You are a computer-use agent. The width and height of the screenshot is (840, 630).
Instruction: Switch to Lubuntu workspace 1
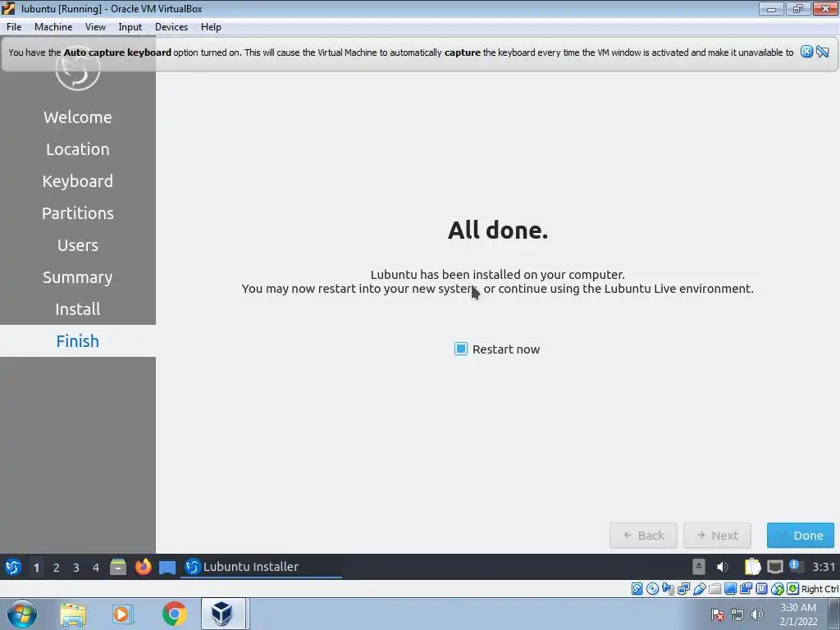click(36, 567)
